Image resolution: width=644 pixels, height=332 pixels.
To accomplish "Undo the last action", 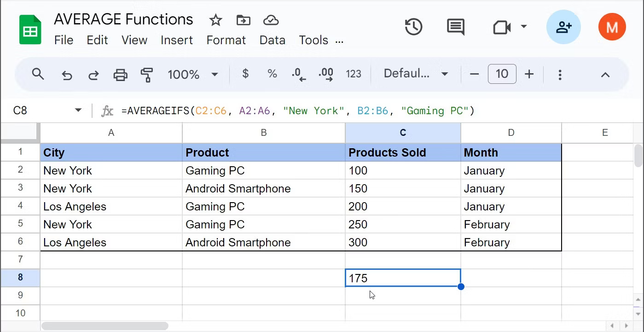I will [67, 74].
